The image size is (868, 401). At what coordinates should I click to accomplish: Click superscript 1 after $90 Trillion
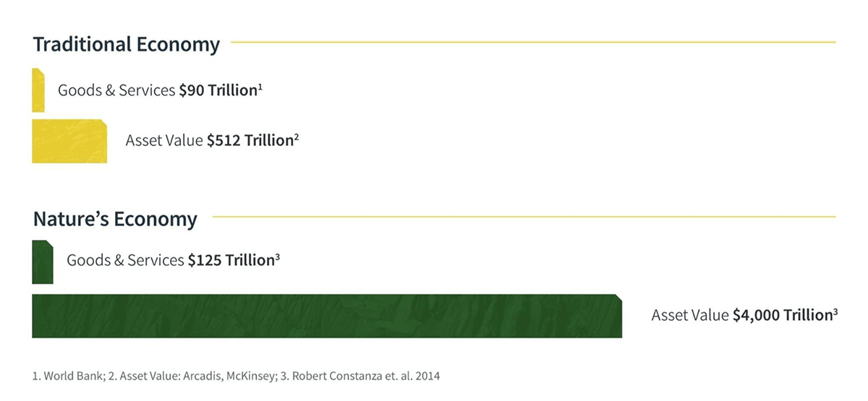(260, 87)
